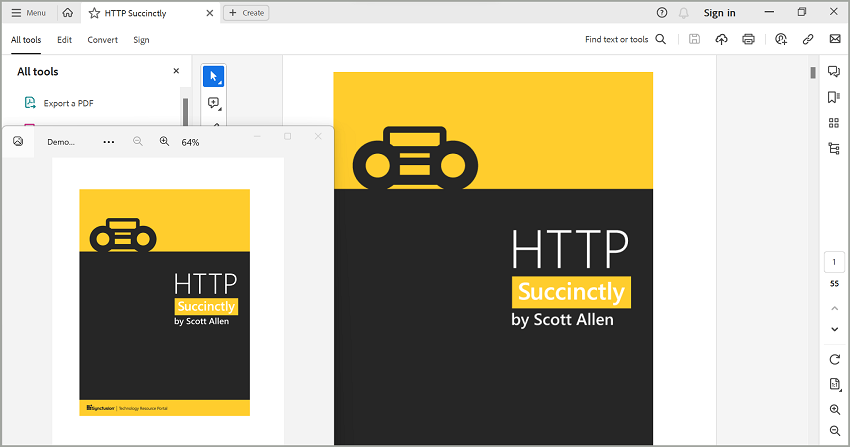850x447 pixels.
Task: Star the HTTP Succinctly tab
Action: point(94,13)
